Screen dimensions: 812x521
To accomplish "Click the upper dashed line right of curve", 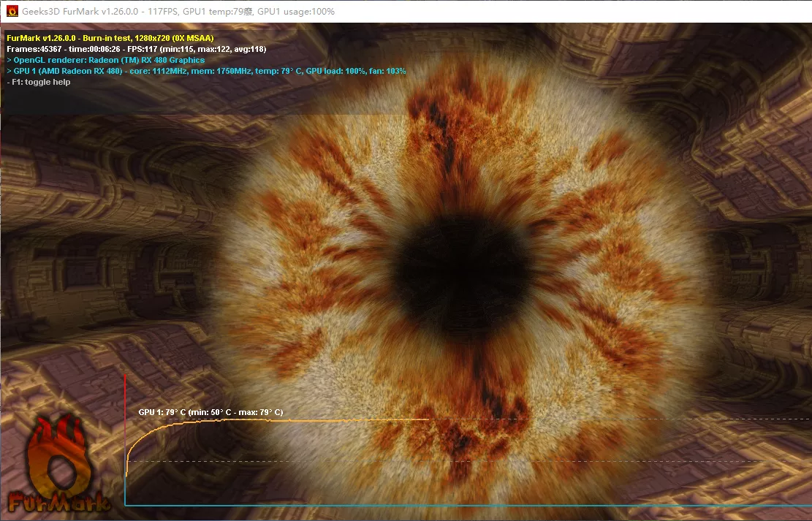I will click(x=621, y=419).
